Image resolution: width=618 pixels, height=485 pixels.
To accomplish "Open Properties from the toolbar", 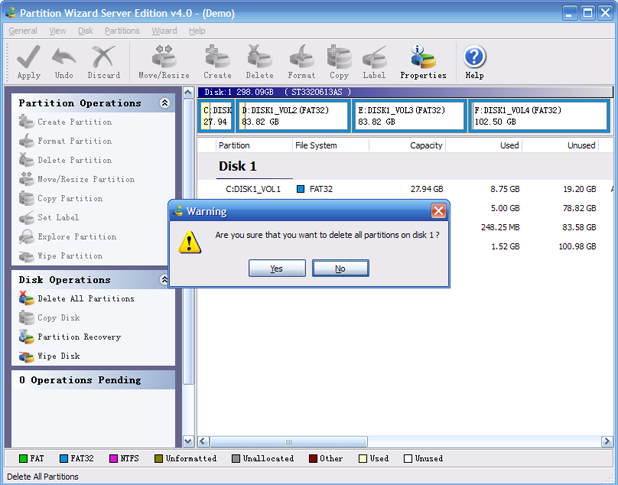I will 423,62.
